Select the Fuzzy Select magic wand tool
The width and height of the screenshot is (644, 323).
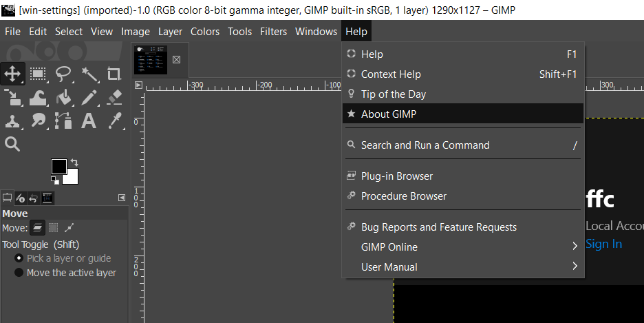pyautogui.click(x=89, y=74)
